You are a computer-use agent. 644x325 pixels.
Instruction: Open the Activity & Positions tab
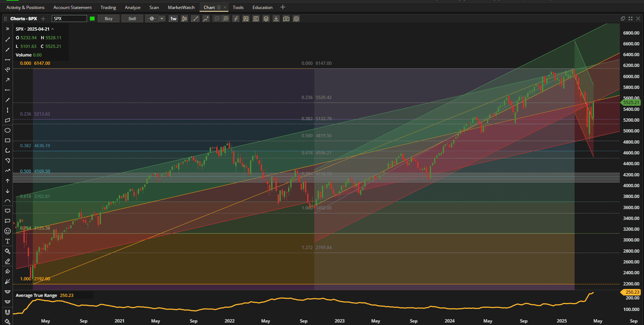pyautogui.click(x=26, y=8)
